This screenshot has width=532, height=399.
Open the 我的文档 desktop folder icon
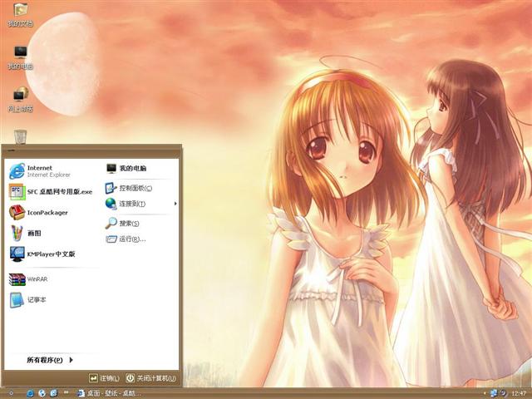click(x=20, y=15)
